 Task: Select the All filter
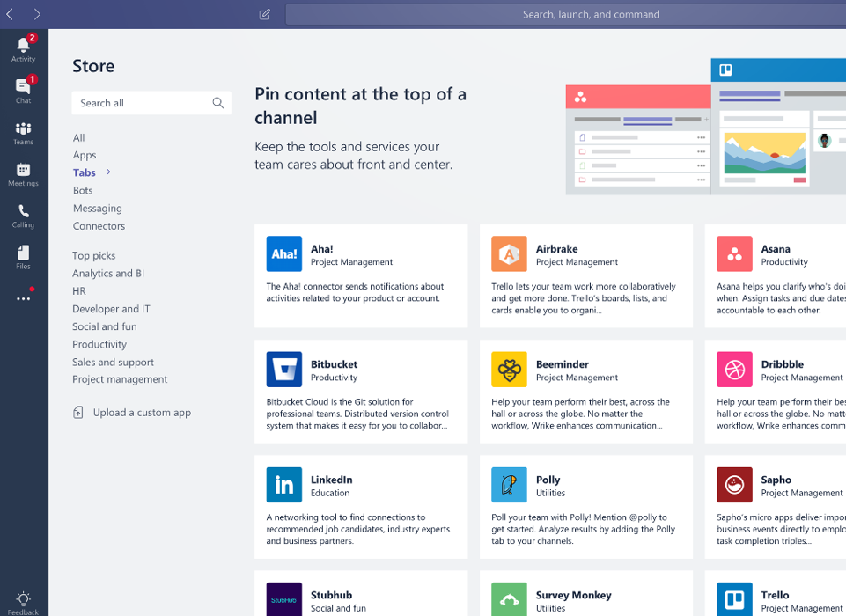tap(78, 137)
